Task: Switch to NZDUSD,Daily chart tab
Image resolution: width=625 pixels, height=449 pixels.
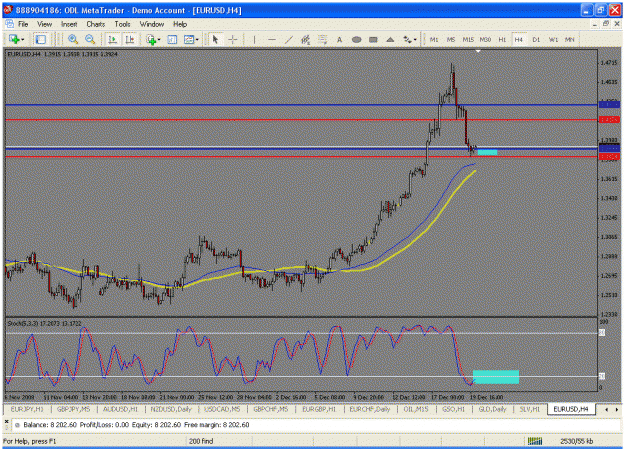Action: click(171, 409)
